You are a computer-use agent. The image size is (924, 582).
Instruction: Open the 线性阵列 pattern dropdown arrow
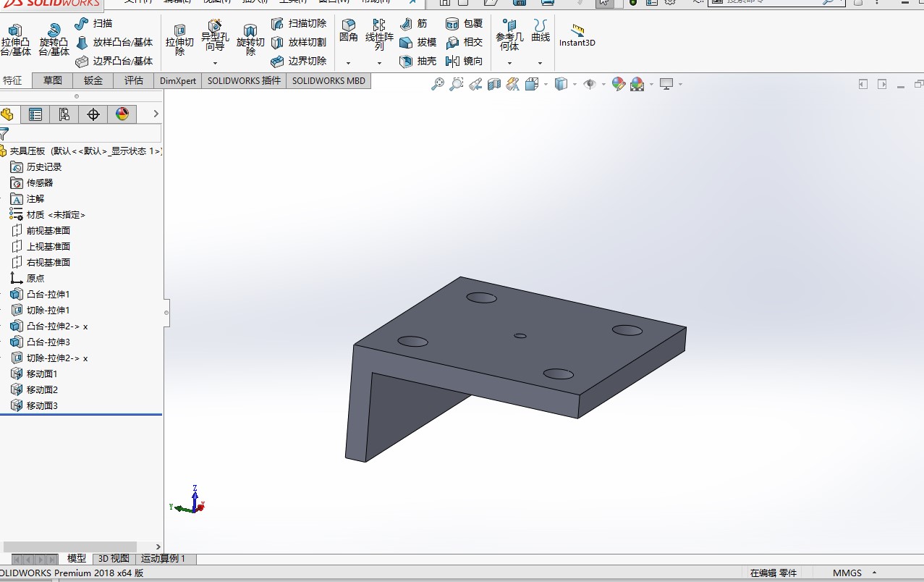tap(379, 63)
